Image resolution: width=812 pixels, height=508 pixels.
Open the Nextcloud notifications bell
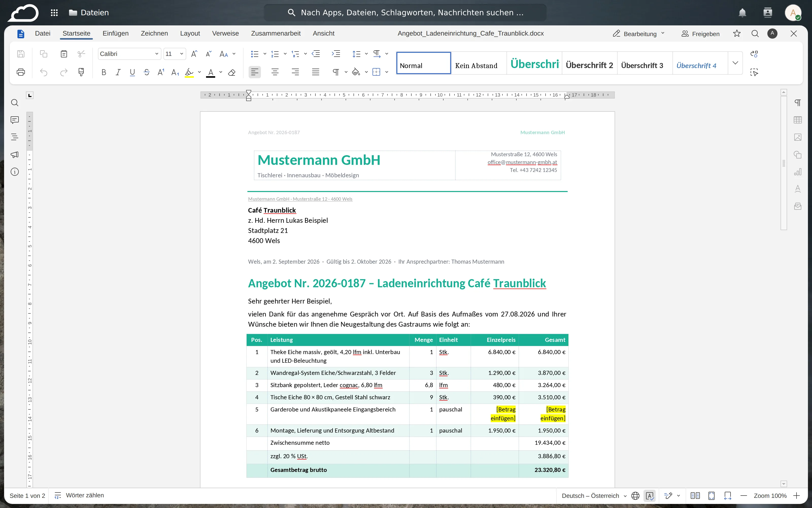click(742, 13)
